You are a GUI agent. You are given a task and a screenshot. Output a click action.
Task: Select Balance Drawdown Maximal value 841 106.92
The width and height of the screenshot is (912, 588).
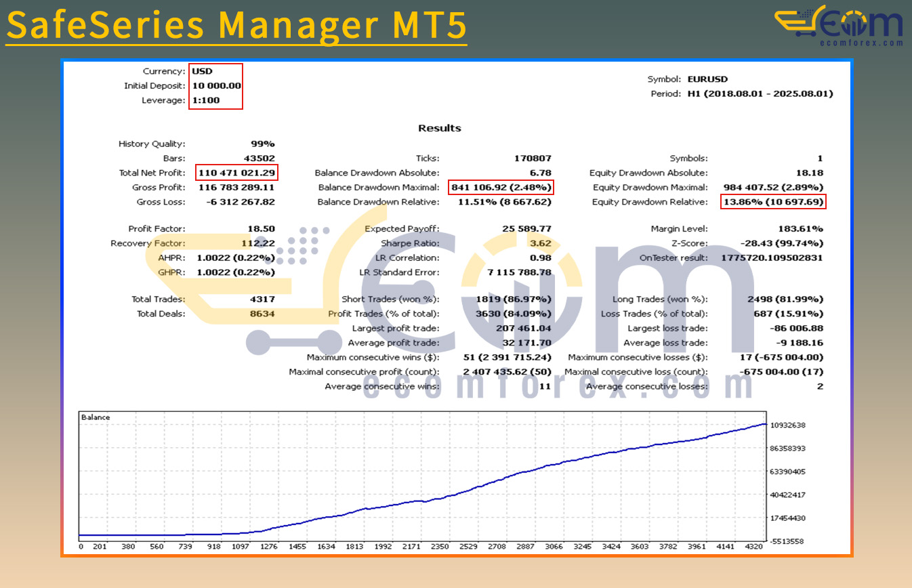point(501,188)
